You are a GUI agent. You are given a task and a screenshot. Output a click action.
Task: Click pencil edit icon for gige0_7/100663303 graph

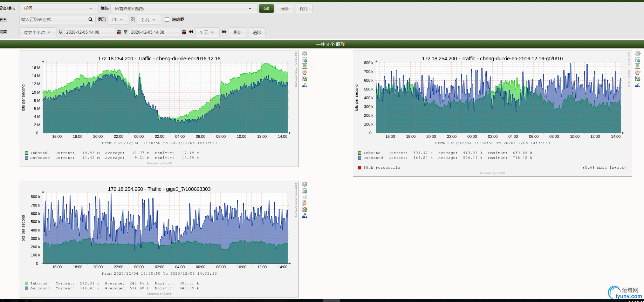click(304, 203)
